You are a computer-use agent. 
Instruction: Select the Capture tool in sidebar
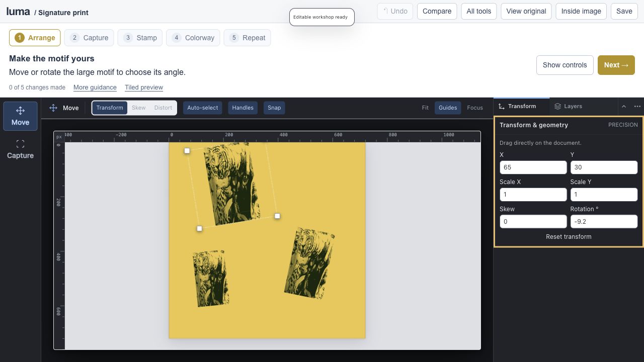(20, 150)
